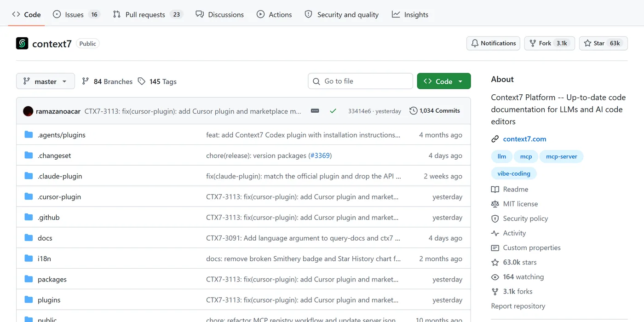
Task: Open the i18n commit message about Smithery badge
Action: pos(303,259)
